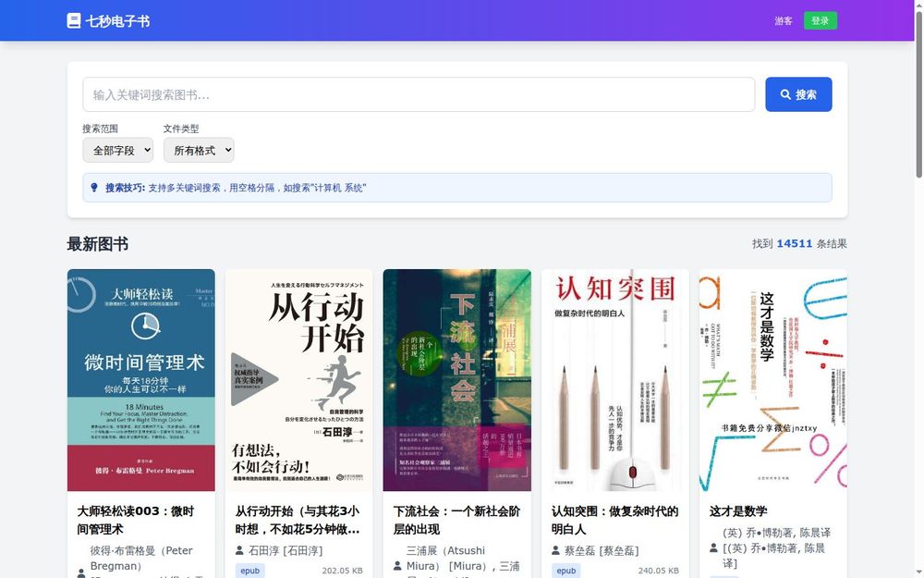Viewport: 924px width, 578px height.
Task: Click author icon beside 蔡垒磊
Action: 555,550
